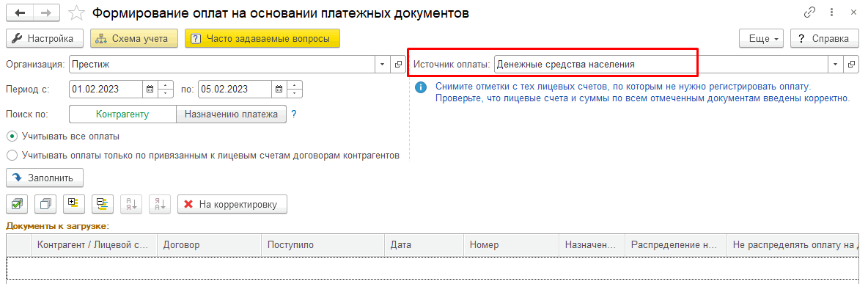
Task: Open Часто задаваемые вопросы
Action: click(x=262, y=39)
